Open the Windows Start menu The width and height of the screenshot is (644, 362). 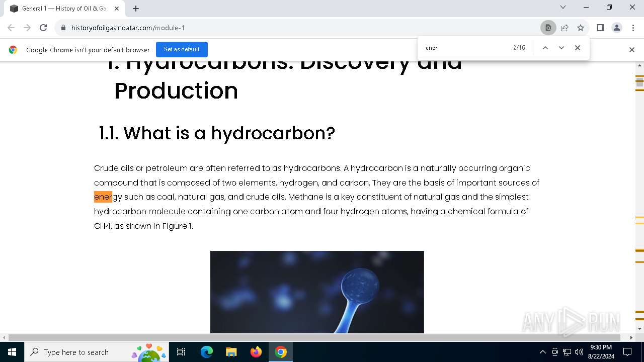point(12,352)
